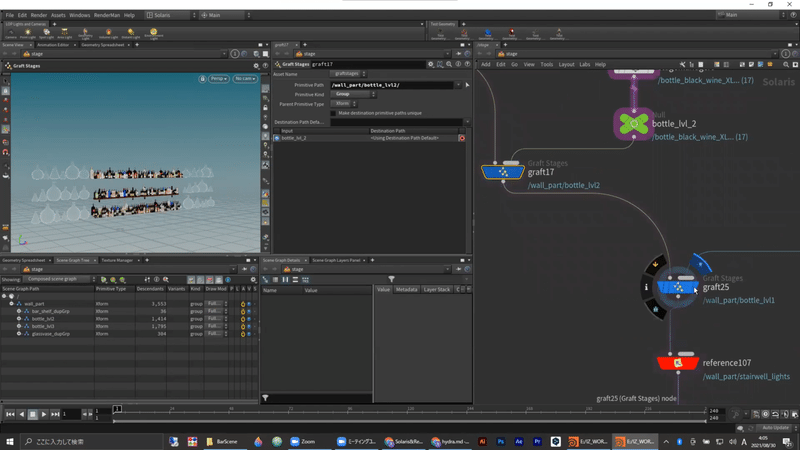Viewport: 800px width, 450px height.
Task: Click the Volume Light shelf icon
Action: click(108, 32)
